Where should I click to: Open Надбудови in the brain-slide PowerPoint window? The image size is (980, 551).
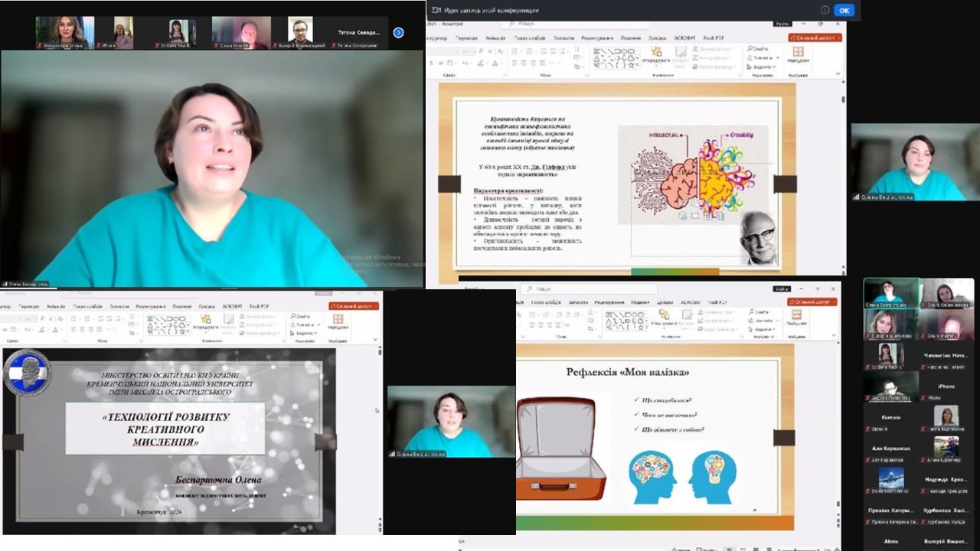[798, 54]
